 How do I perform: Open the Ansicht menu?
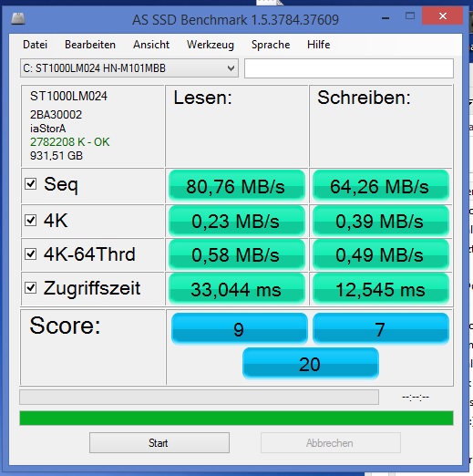151,45
